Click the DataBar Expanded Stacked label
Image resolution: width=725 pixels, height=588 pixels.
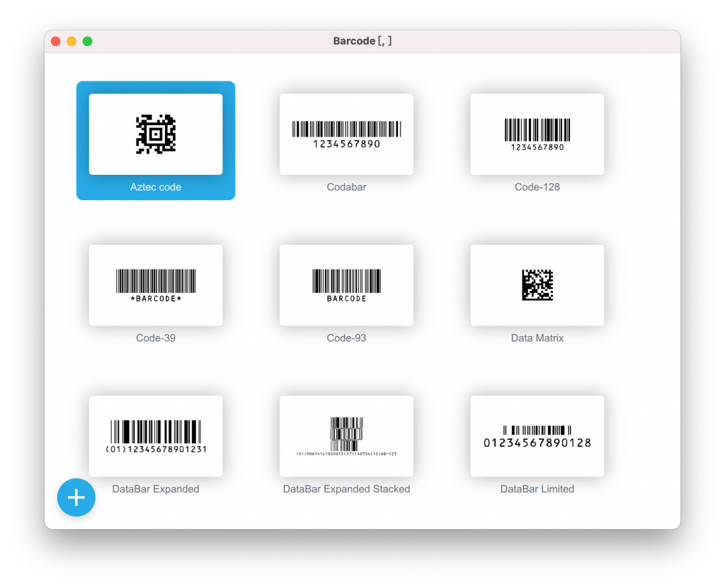point(346,489)
